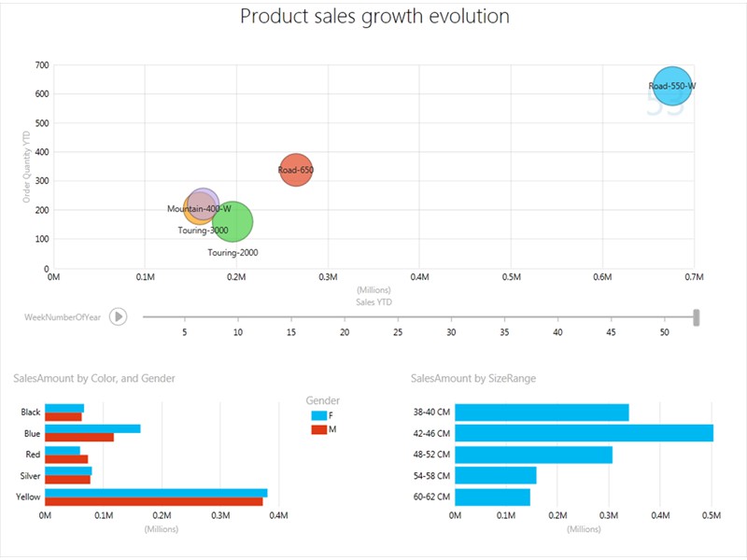Click week 50 on the timeline
747x560 pixels.
(x=665, y=332)
